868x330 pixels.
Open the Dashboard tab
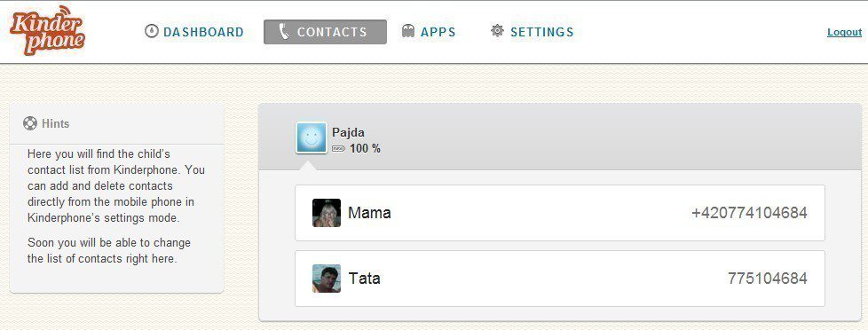click(194, 32)
